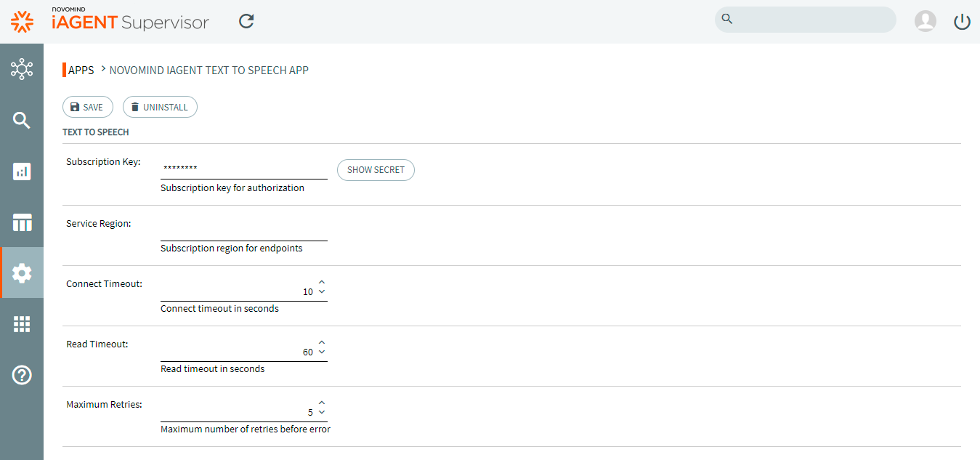Screen dimensions: 980x460
Task: Decrease Read Timeout with down arrow
Action: coord(322,352)
